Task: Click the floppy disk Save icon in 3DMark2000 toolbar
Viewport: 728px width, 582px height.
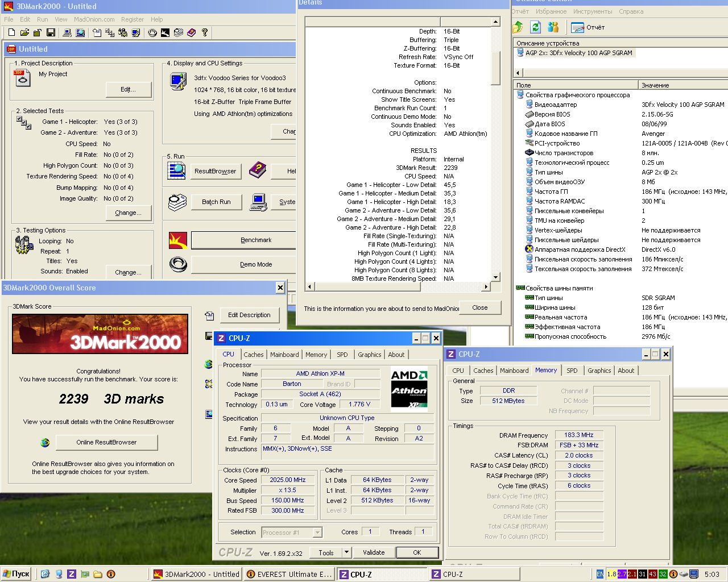Action: [51, 32]
